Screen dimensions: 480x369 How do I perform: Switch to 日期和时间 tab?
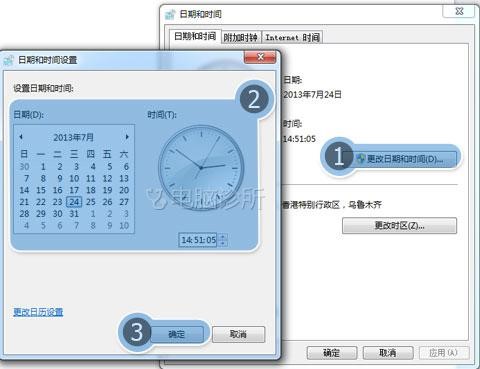click(195, 36)
